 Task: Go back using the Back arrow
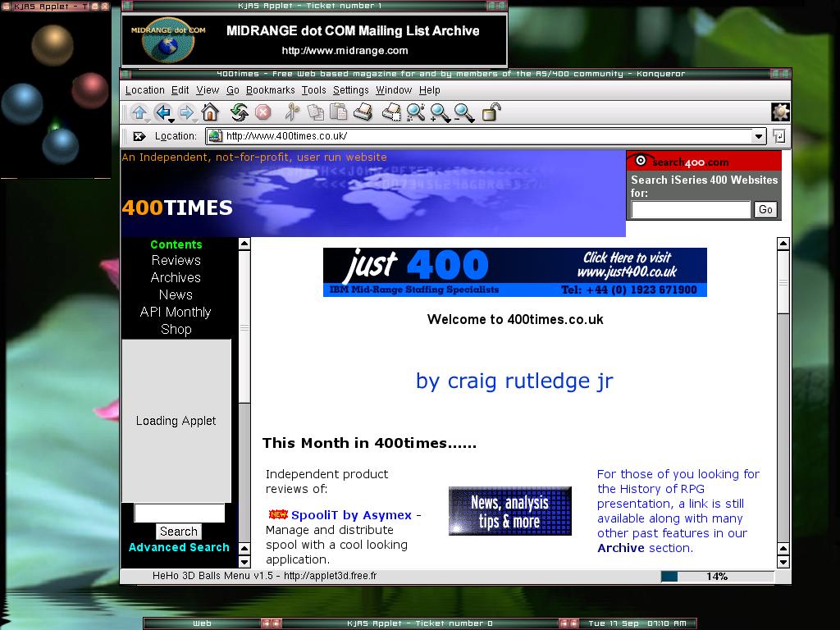click(x=162, y=112)
